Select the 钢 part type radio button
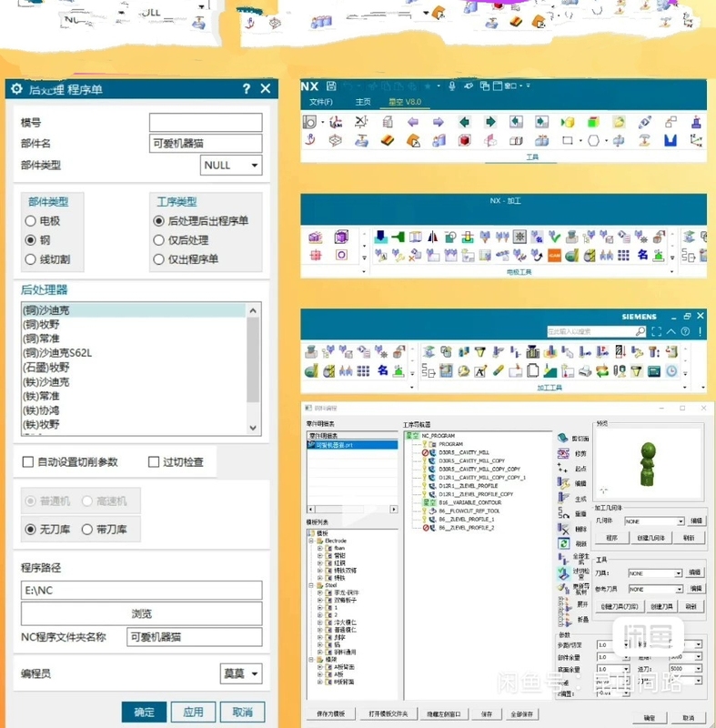This screenshot has width=716, height=728. 31,240
